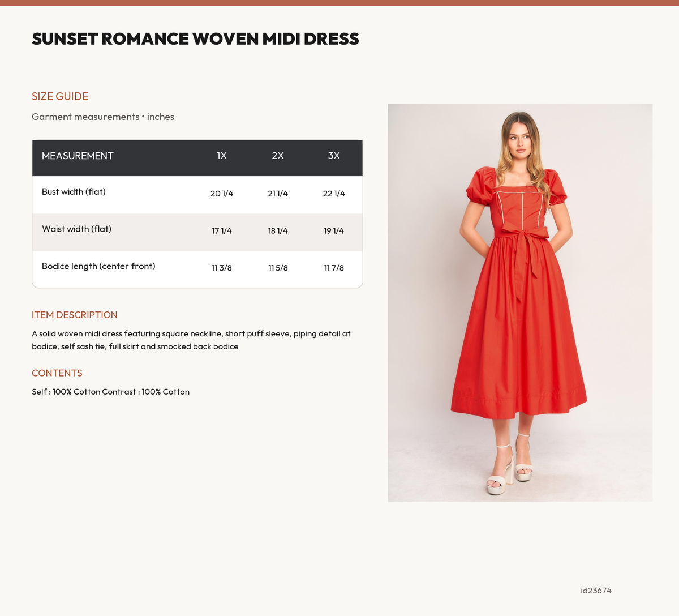This screenshot has width=679, height=616.
Task: Click the Sunset Romance Woven Midi Dress title
Action: point(195,38)
